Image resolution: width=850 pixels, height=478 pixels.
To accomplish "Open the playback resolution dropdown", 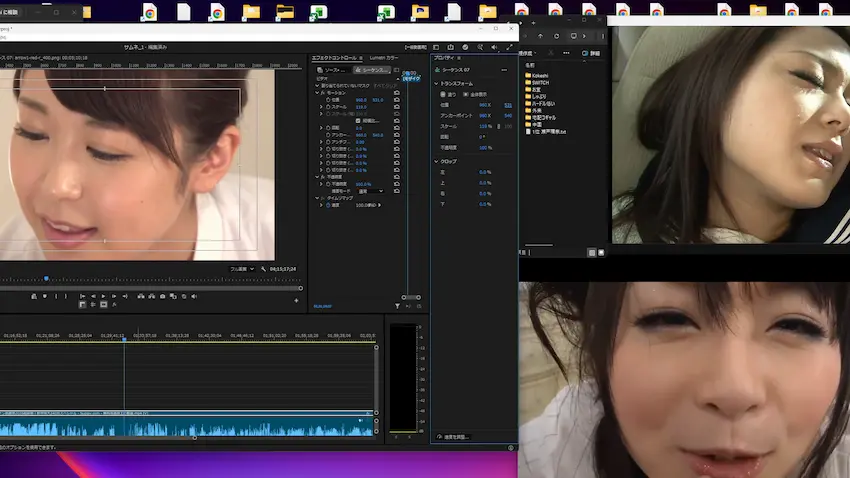I will (242, 269).
